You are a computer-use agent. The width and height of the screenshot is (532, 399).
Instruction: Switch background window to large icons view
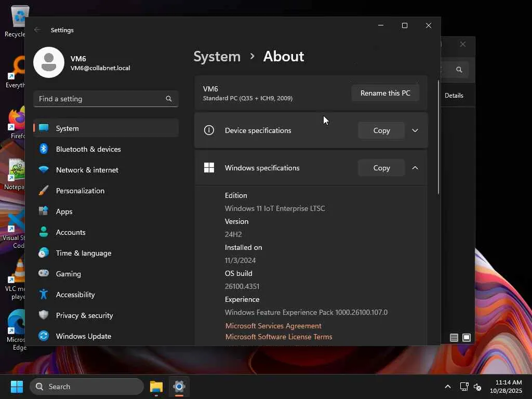467,338
